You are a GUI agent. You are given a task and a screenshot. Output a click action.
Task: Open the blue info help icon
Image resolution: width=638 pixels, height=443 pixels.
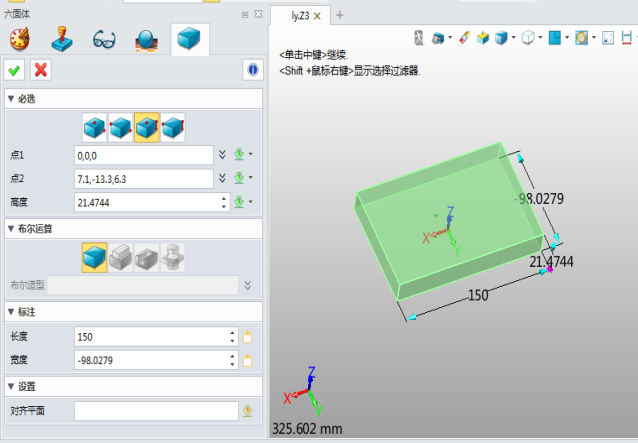[x=251, y=69]
